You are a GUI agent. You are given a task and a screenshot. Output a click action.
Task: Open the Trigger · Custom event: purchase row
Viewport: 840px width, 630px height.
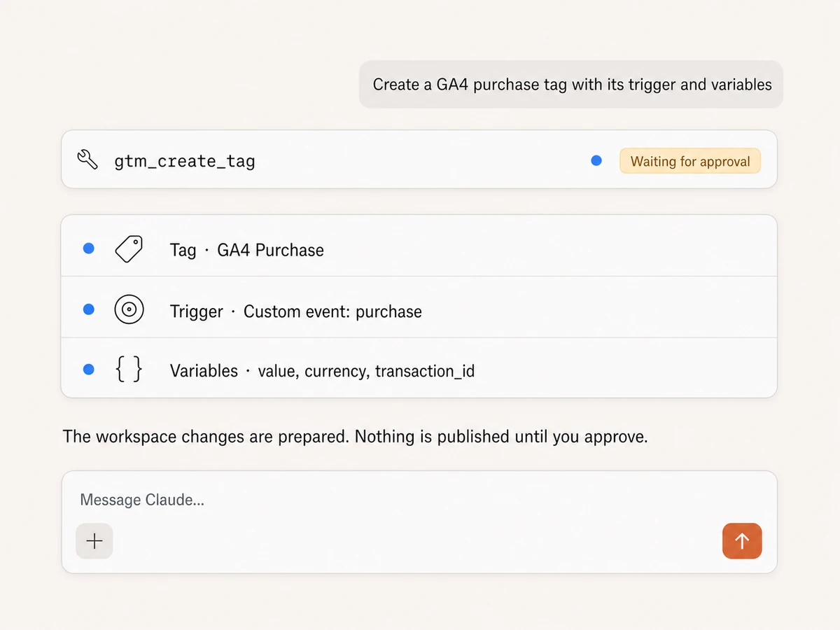419,307
